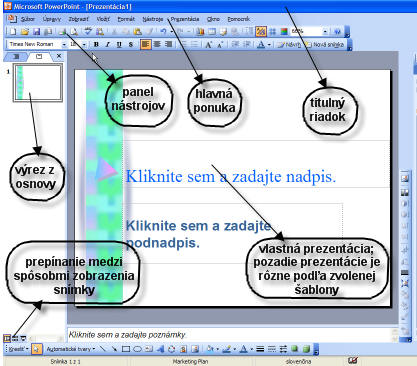The width and height of the screenshot is (417, 366).
Task: Click the Nová snímka button
Action: pos(325,44)
